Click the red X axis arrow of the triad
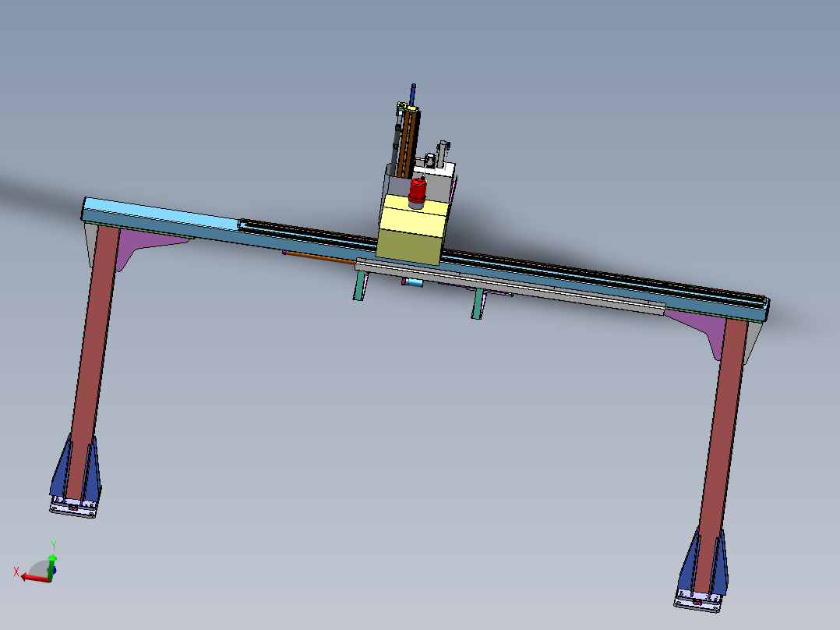840x630 pixels. (34, 578)
